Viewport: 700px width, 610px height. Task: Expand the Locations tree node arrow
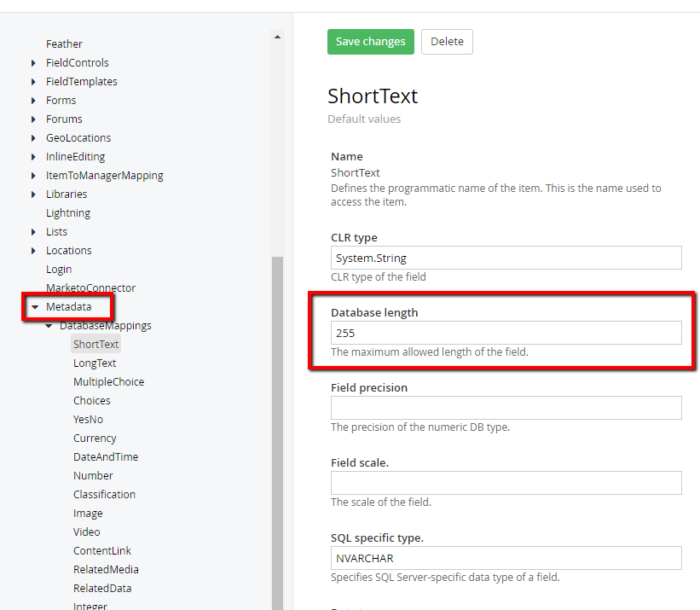[x=33, y=251]
